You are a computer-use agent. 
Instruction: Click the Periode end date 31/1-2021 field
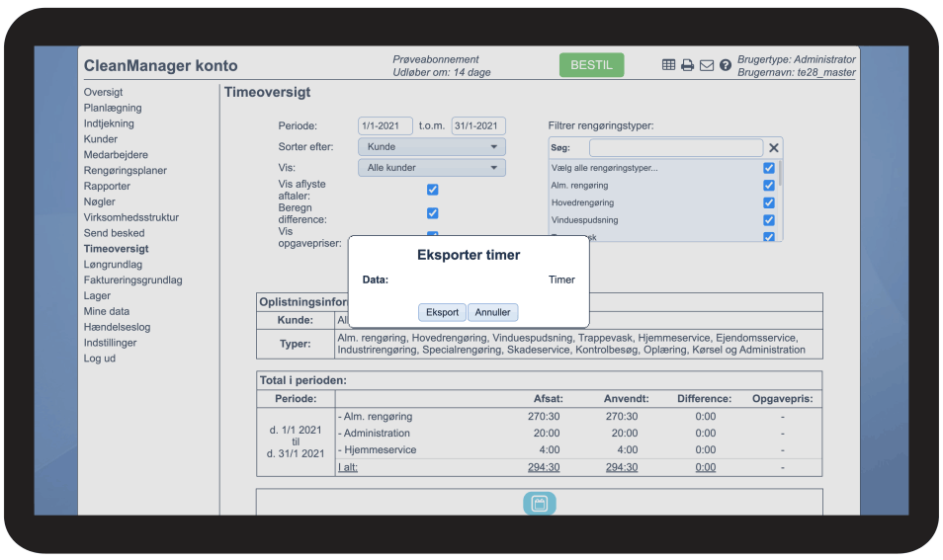pos(478,125)
